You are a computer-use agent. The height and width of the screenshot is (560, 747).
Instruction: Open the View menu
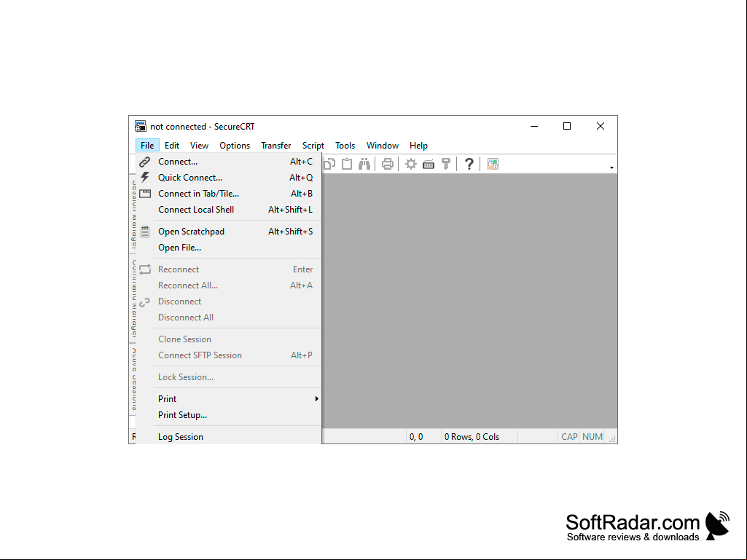[199, 146]
